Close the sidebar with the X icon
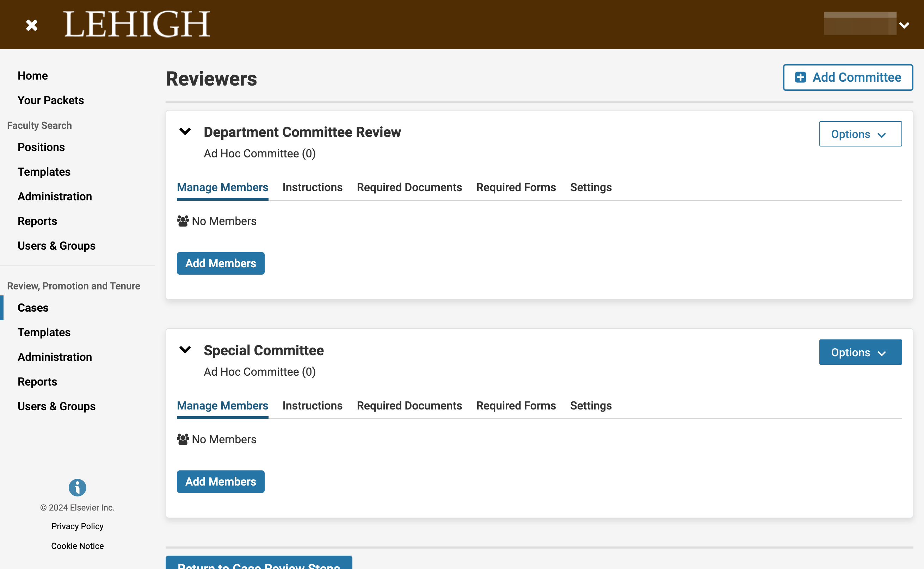 coord(32,25)
